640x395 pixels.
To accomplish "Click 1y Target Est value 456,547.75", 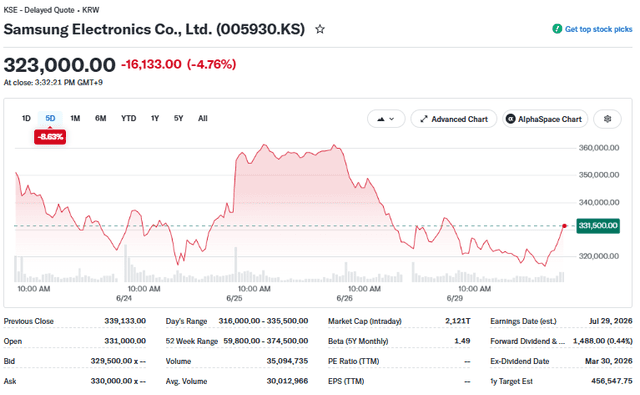I will pos(612,381).
